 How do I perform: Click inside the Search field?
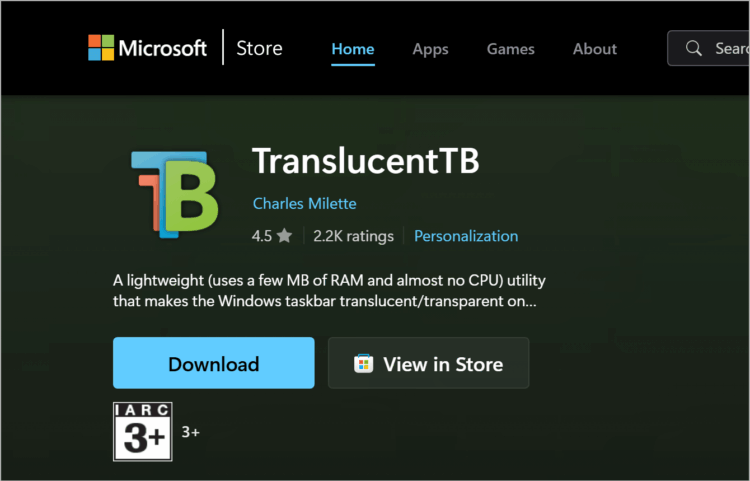click(x=708, y=48)
